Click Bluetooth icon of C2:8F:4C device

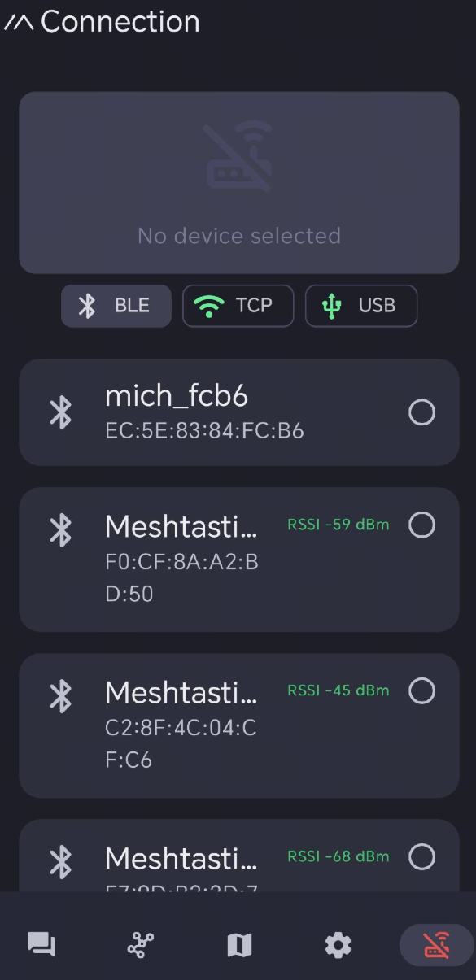61,696
